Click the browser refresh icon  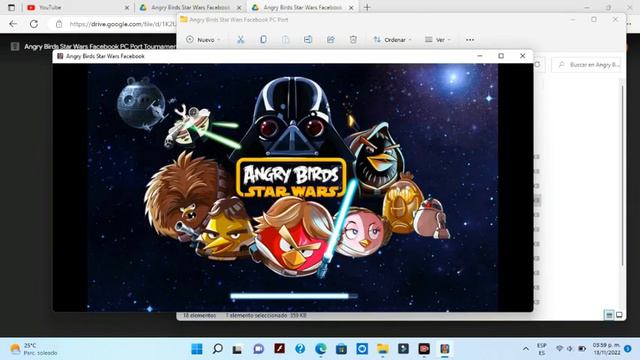point(34,24)
